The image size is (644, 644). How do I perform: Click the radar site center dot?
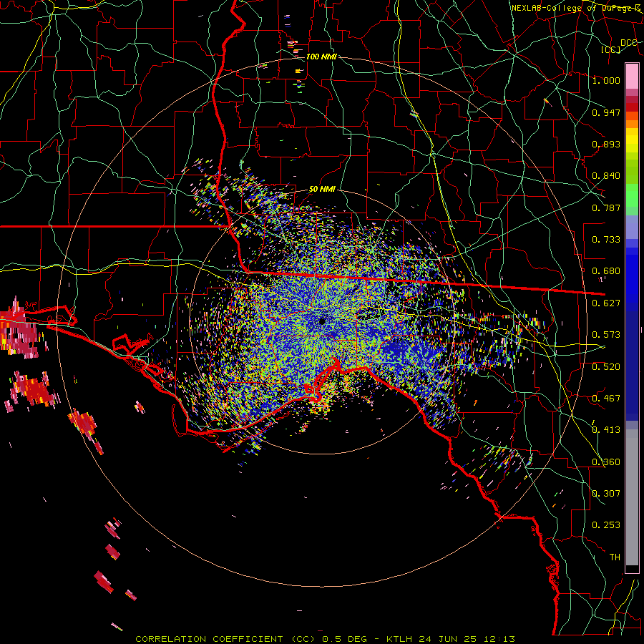pos(323,321)
